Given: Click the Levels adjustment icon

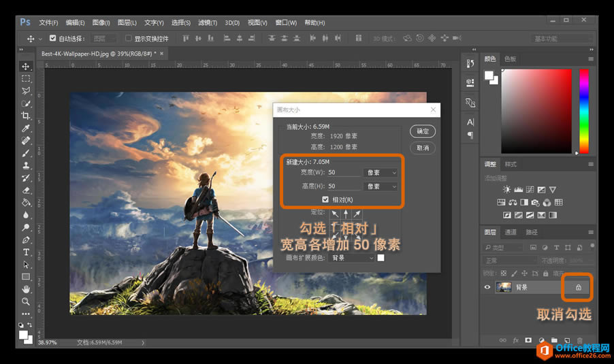Looking at the screenshot, I should coord(519,190).
